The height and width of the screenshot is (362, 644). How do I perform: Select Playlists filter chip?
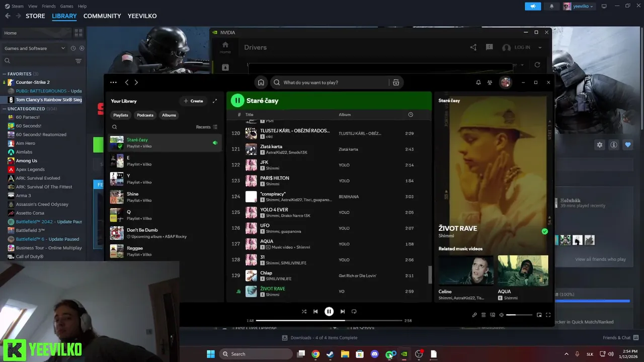tap(121, 115)
